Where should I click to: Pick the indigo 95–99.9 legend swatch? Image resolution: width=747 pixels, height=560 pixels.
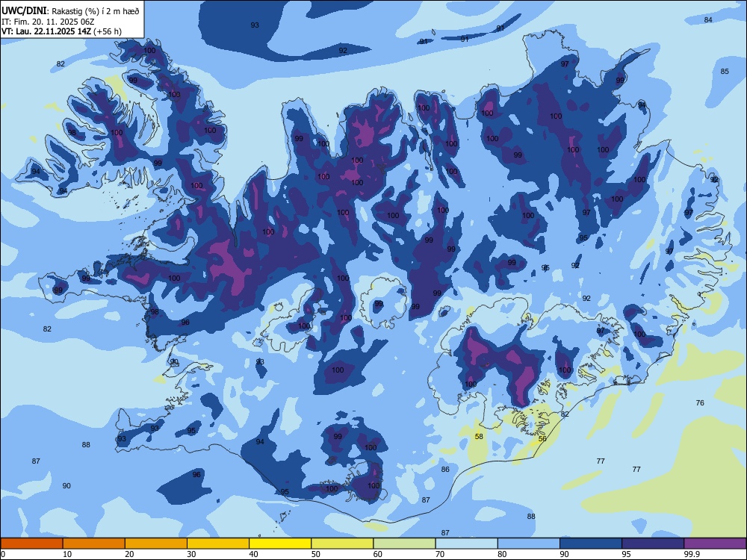click(653, 544)
